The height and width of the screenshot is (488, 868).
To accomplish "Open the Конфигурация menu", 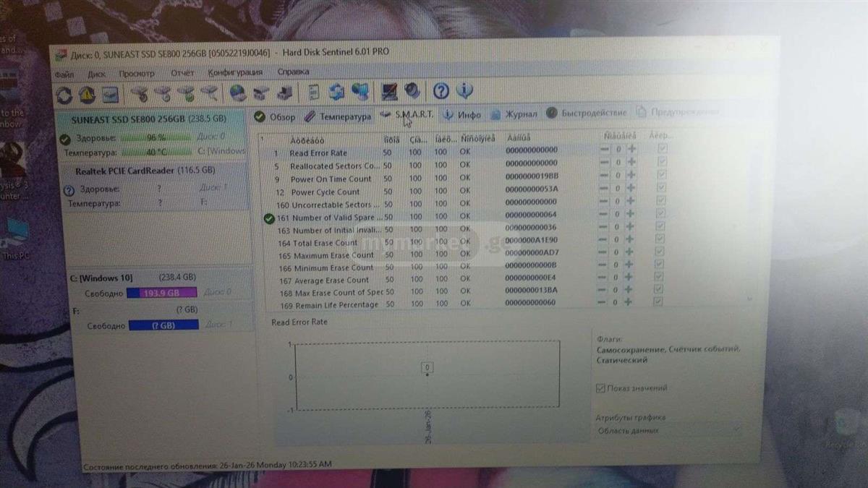I will 235,73.
